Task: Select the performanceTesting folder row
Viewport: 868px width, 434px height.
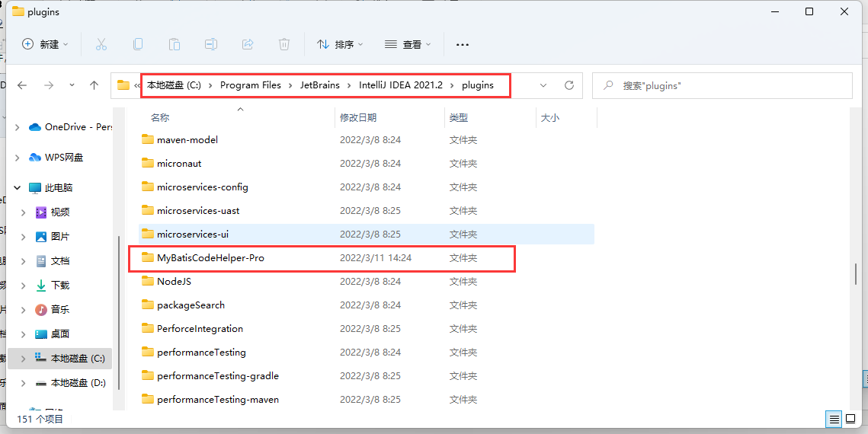Action: click(x=366, y=353)
